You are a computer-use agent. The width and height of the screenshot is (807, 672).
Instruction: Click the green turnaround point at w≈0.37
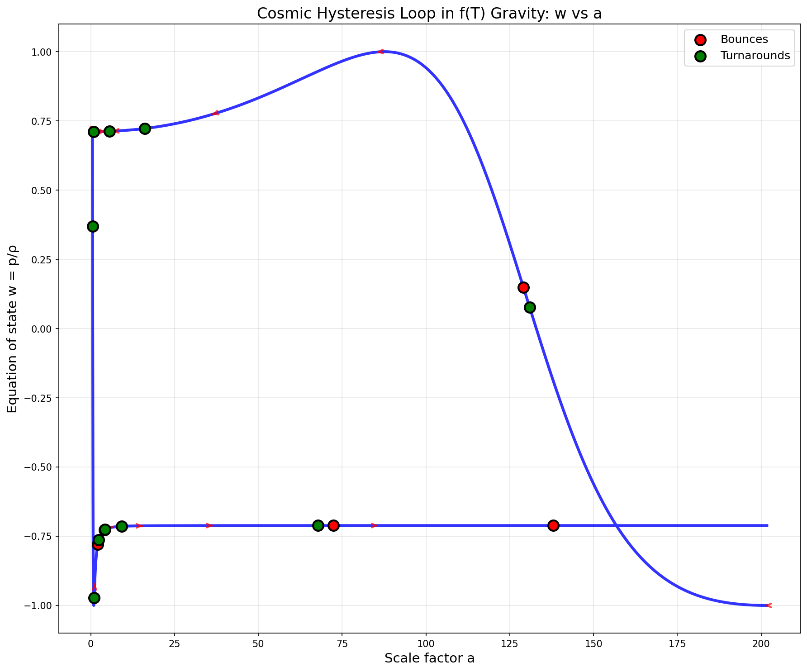point(93,226)
